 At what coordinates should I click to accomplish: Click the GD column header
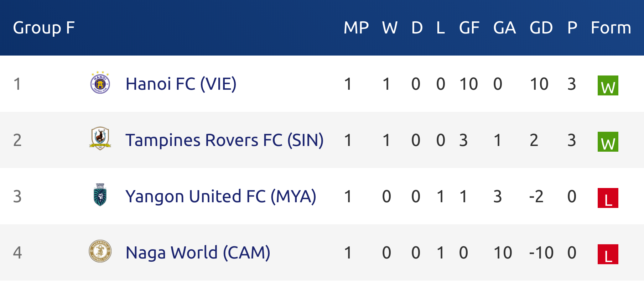(x=541, y=28)
